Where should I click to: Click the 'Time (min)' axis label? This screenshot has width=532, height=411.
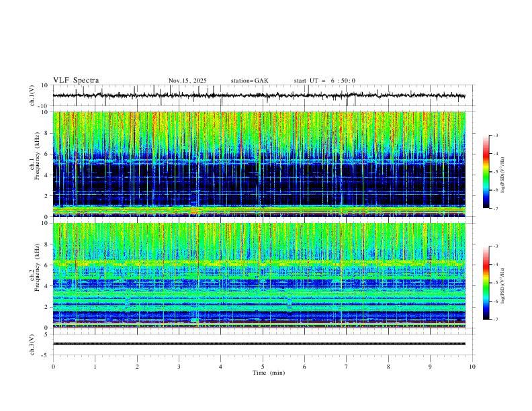[x=269, y=373]
